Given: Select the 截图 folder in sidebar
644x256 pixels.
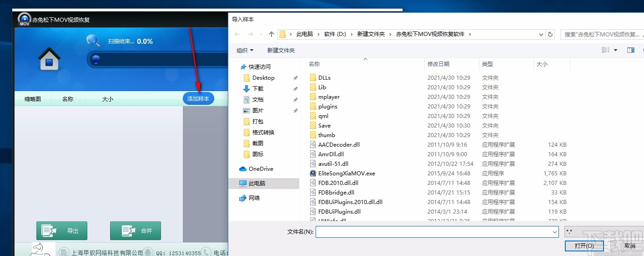Looking at the screenshot, I should click(258, 143).
